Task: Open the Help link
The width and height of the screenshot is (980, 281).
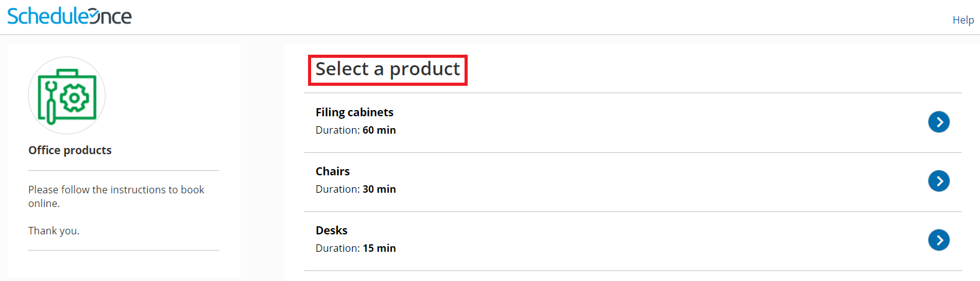Action: [x=963, y=20]
